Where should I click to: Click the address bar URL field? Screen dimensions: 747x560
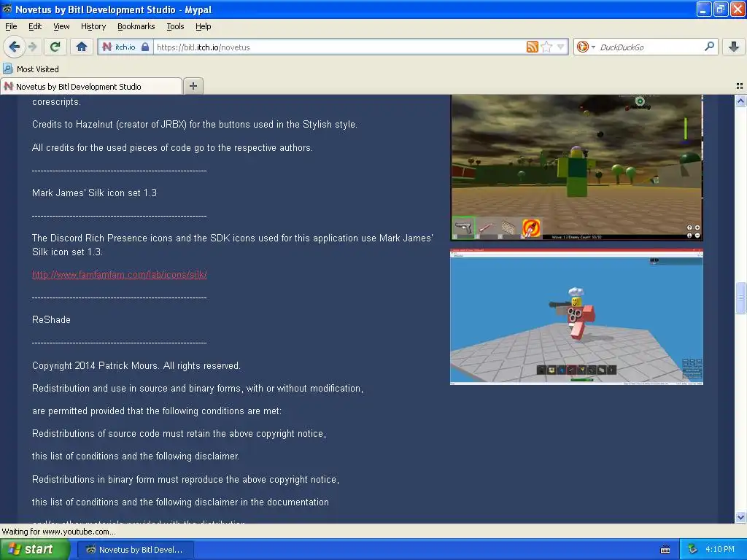pos(340,47)
